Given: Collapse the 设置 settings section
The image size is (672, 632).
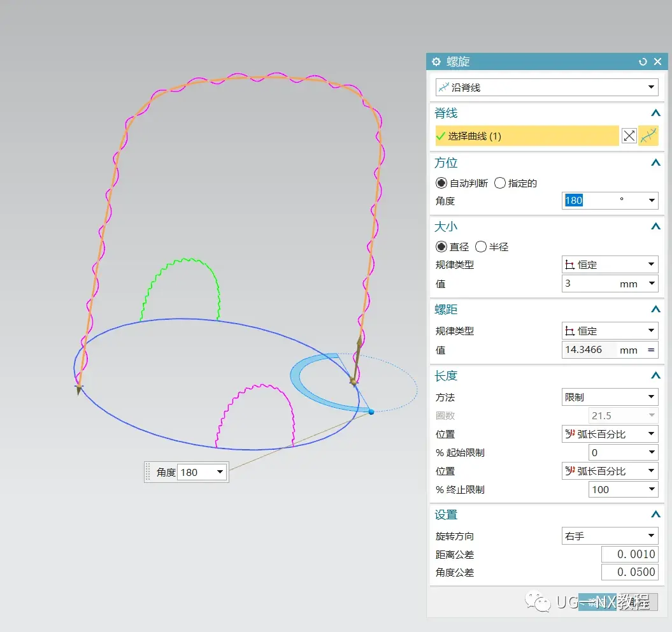Looking at the screenshot, I should [x=655, y=515].
